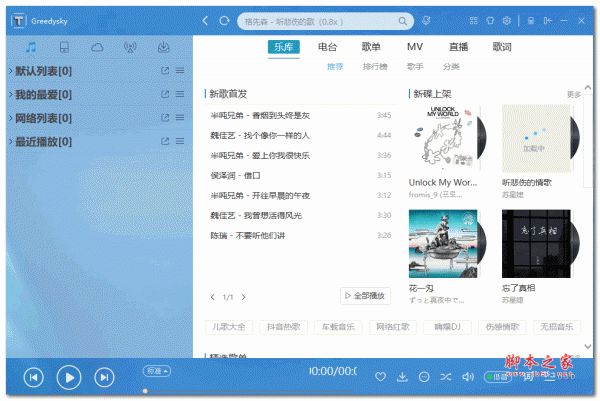Open the radio broadcast tower icon

coord(130,47)
